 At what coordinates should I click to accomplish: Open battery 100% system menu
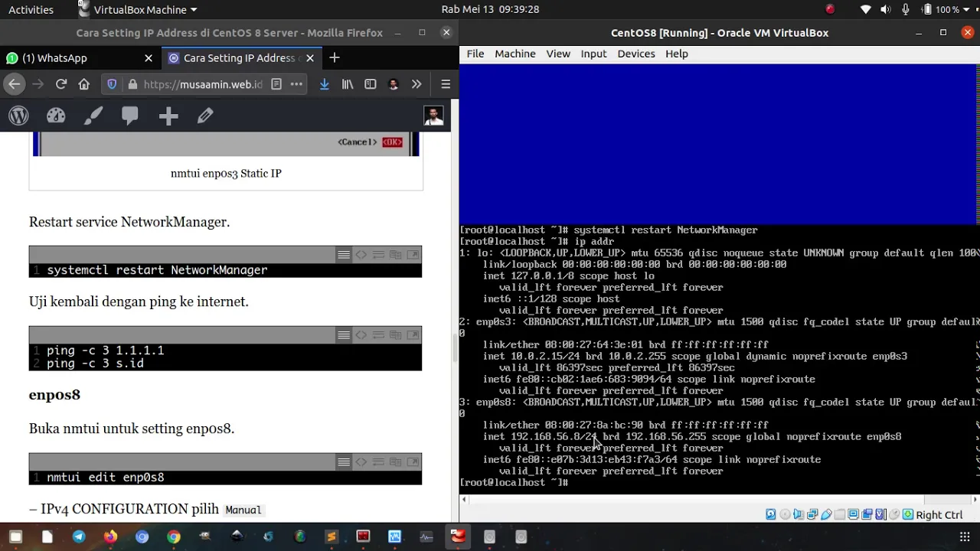coord(946,9)
